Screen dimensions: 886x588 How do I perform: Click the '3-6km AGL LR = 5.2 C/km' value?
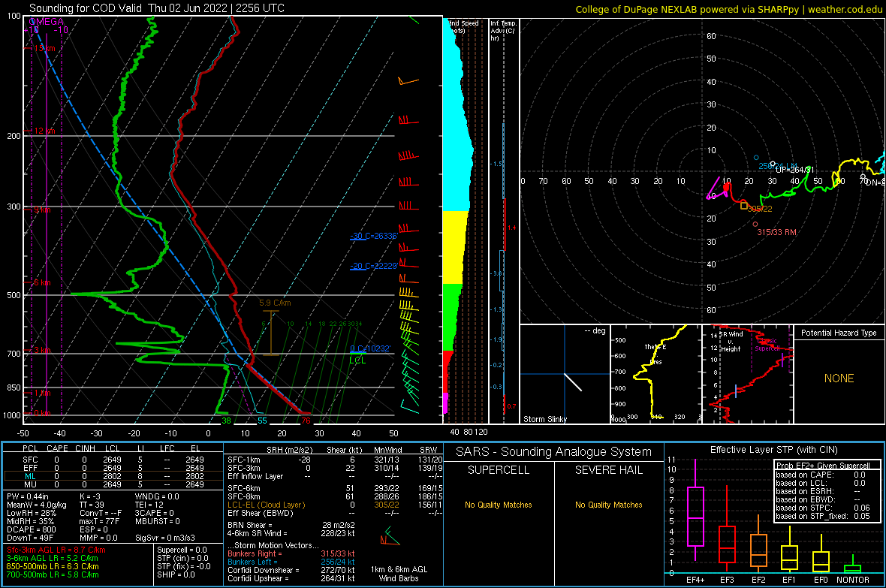click(x=52, y=558)
